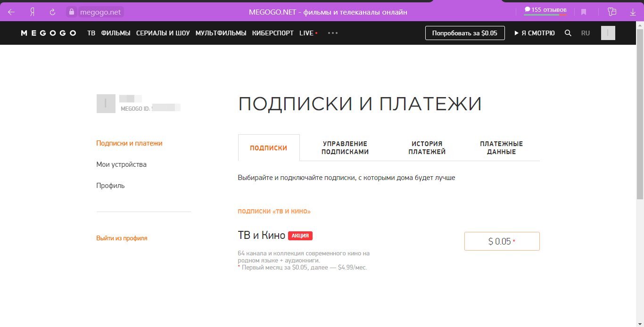Viewport: 644px width, 327px height.
Task: Click the MEGOGO ID label
Action: pos(135,109)
